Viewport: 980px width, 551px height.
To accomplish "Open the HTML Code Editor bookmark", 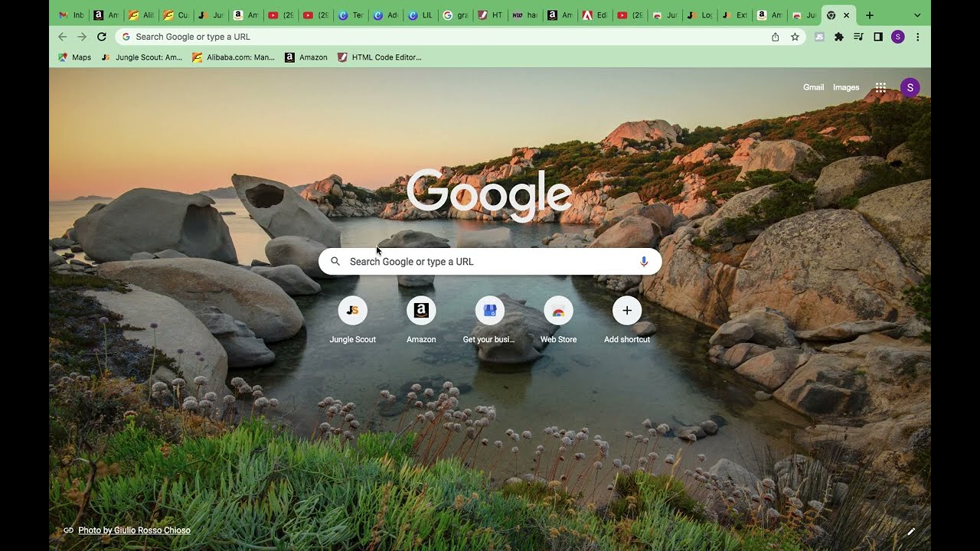I will coord(380,57).
